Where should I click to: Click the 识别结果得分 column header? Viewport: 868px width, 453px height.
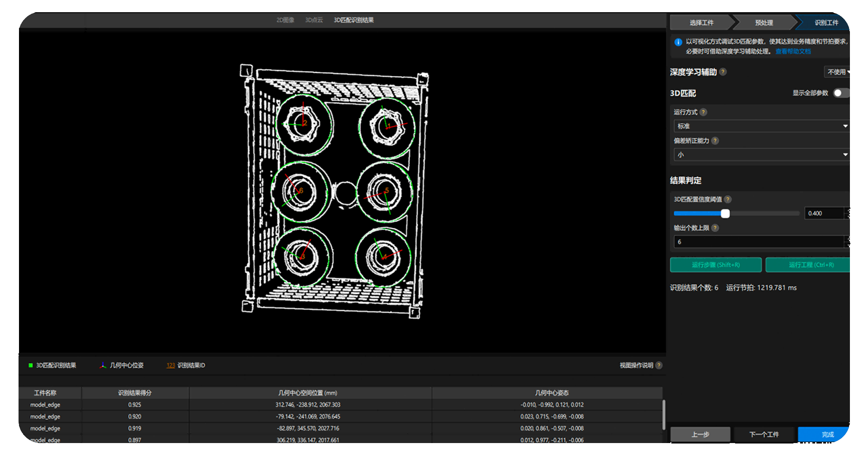(x=135, y=393)
